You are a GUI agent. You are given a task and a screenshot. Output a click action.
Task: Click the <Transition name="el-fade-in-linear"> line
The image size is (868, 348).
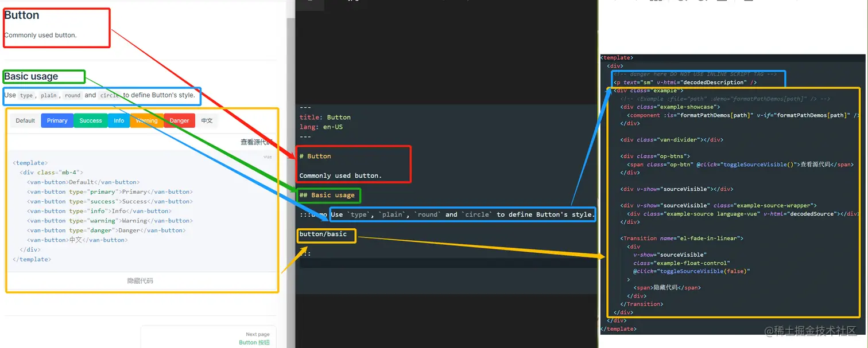pyautogui.click(x=681, y=238)
